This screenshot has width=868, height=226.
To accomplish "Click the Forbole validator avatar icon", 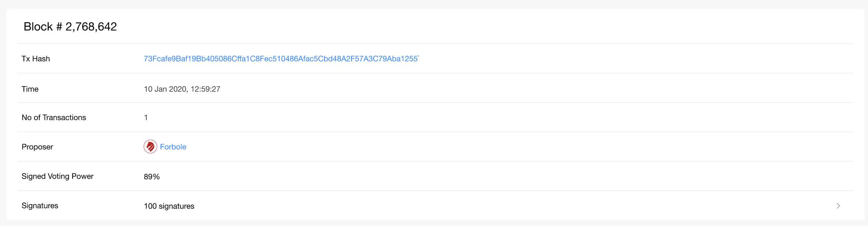I will pos(150,147).
